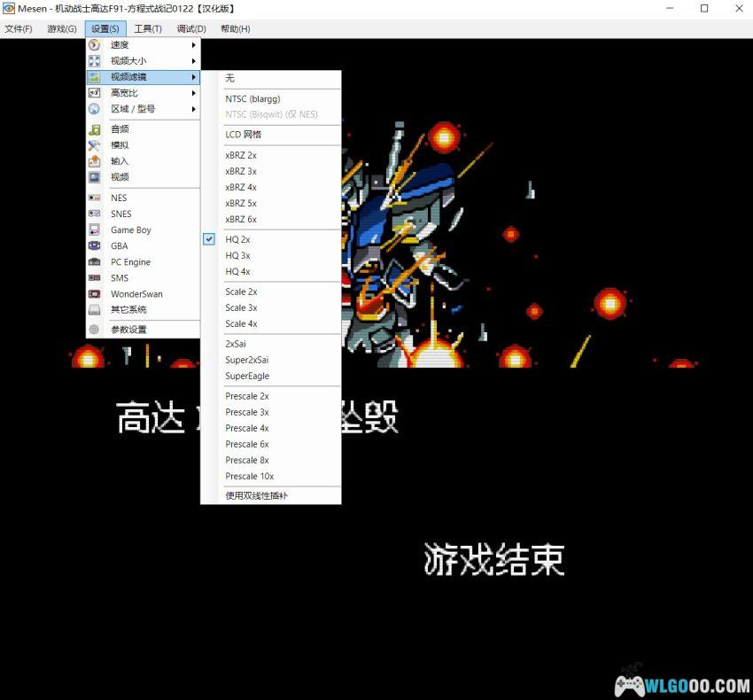Select the Prescale 10x scaling option
Image resolution: width=753 pixels, height=700 pixels.
pos(249,476)
